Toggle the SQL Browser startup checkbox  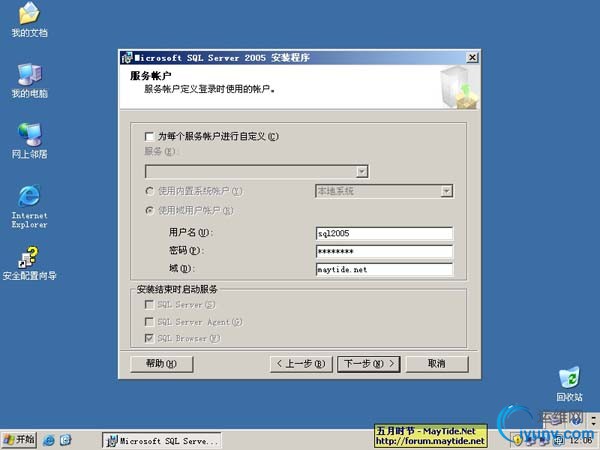[149, 338]
